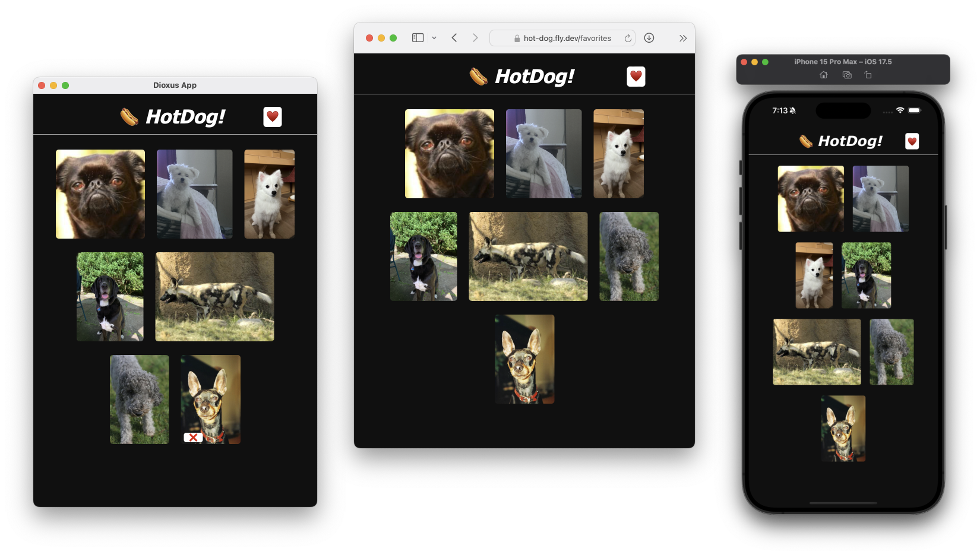Click the HotDog! title in Dioxus App

tap(185, 117)
